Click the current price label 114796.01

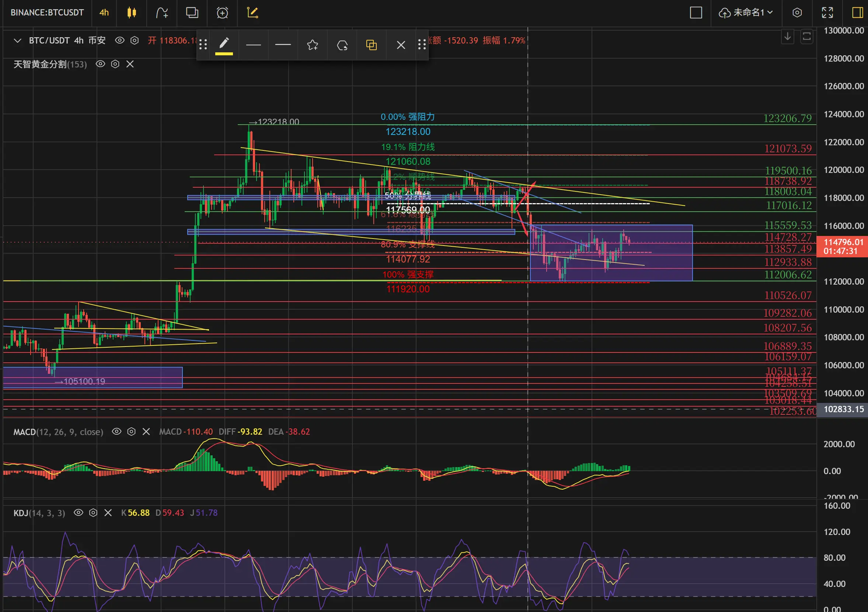pos(843,242)
